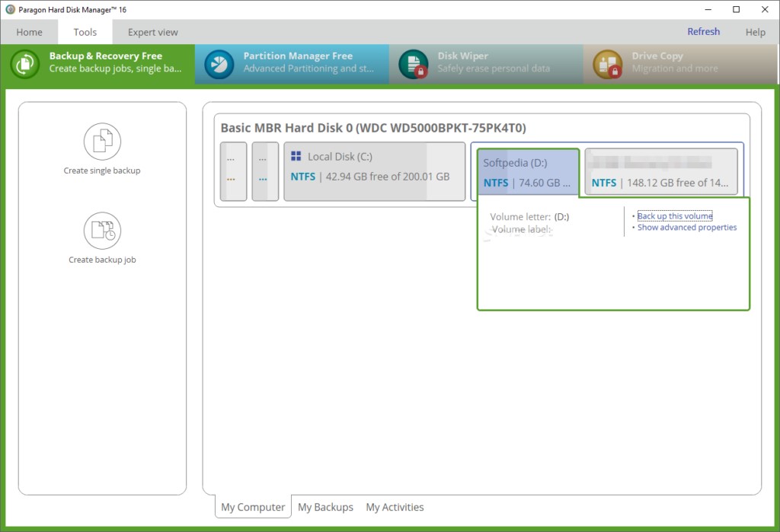Open the Disk Wiper tile title
The image size is (780, 532).
pyautogui.click(x=462, y=56)
